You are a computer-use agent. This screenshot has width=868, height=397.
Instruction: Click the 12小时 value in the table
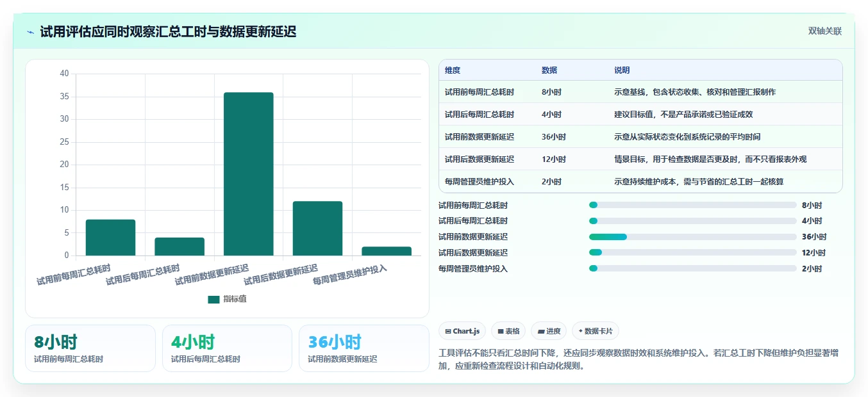(554, 159)
